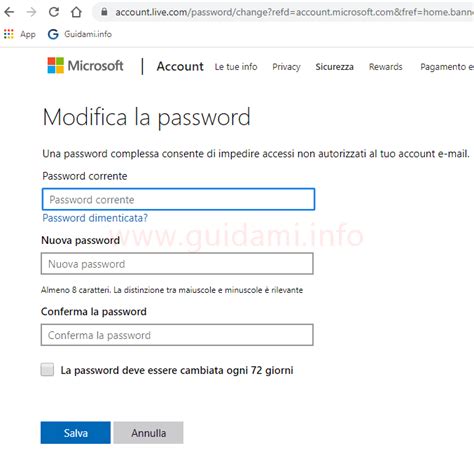Open the Privacy menu item
The image size is (474, 469).
pyautogui.click(x=286, y=67)
